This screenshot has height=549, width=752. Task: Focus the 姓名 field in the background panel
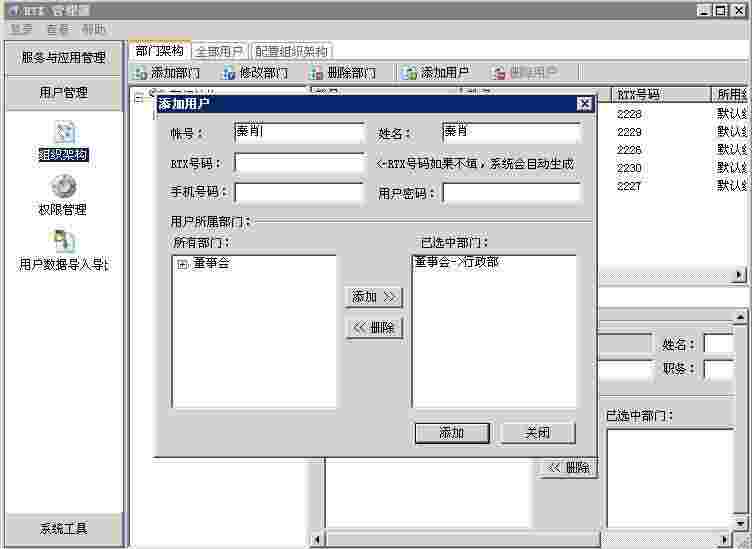pos(718,344)
